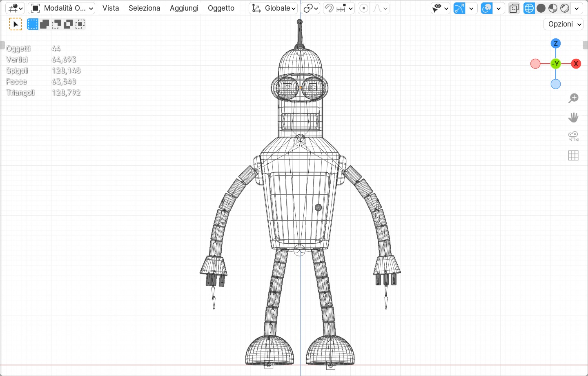Click the Oggetti count statistic
Image resolution: width=588 pixels, height=376 pixels.
tap(56, 49)
